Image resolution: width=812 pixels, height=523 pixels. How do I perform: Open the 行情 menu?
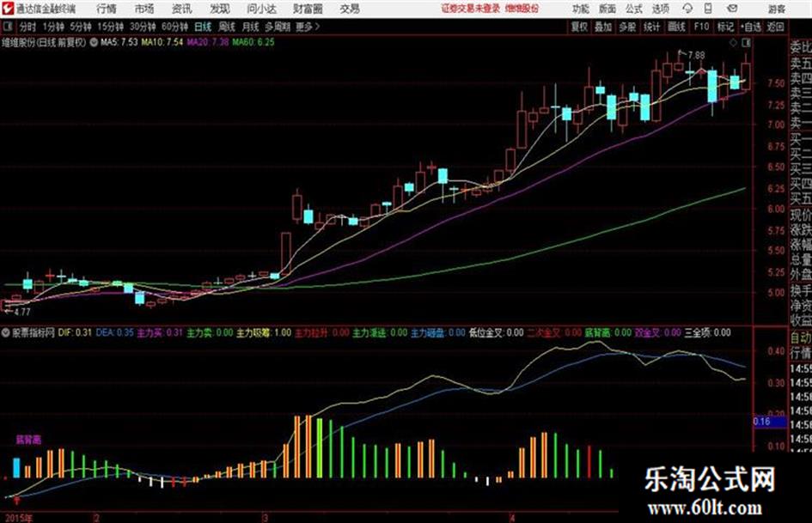click(107, 9)
